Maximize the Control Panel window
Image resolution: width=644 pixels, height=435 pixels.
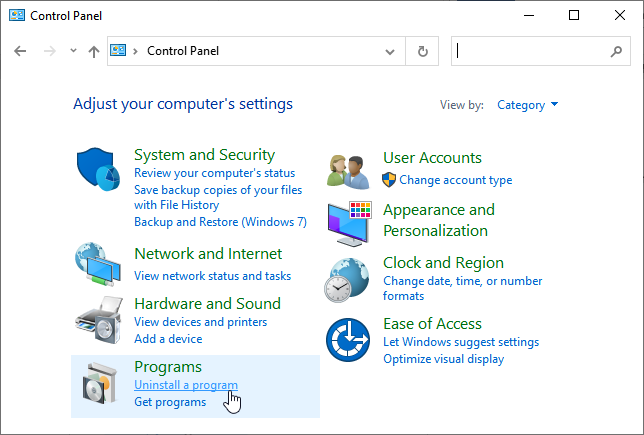pos(574,16)
